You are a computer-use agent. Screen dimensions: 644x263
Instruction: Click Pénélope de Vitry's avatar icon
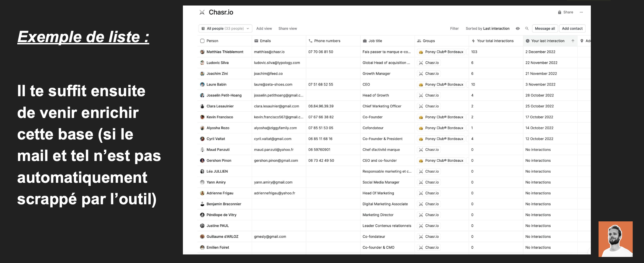(x=202, y=215)
